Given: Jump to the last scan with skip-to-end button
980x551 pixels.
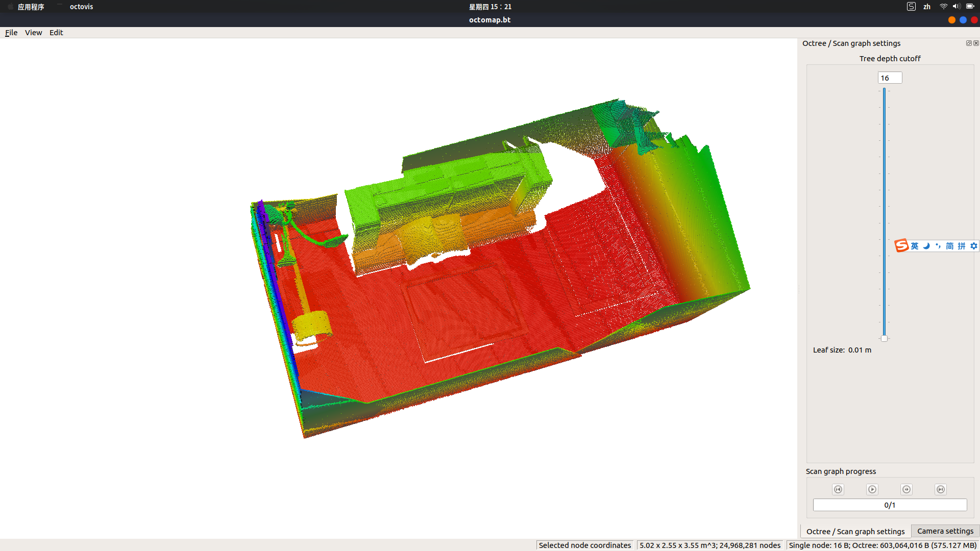Looking at the screenshot, I should pos(941,489).
